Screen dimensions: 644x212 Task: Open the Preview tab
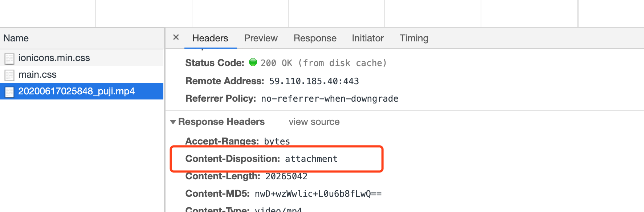pyautogui.click(x=261, y=38)
